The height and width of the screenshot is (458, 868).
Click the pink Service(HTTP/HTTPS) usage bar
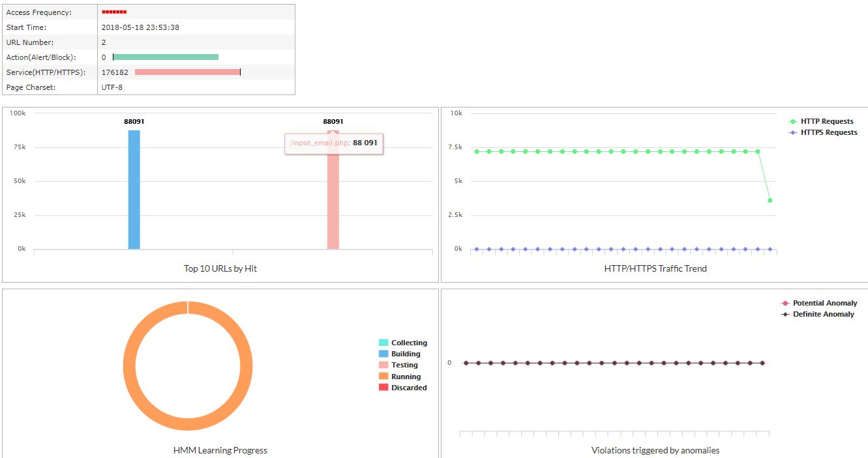pos(187,72)
